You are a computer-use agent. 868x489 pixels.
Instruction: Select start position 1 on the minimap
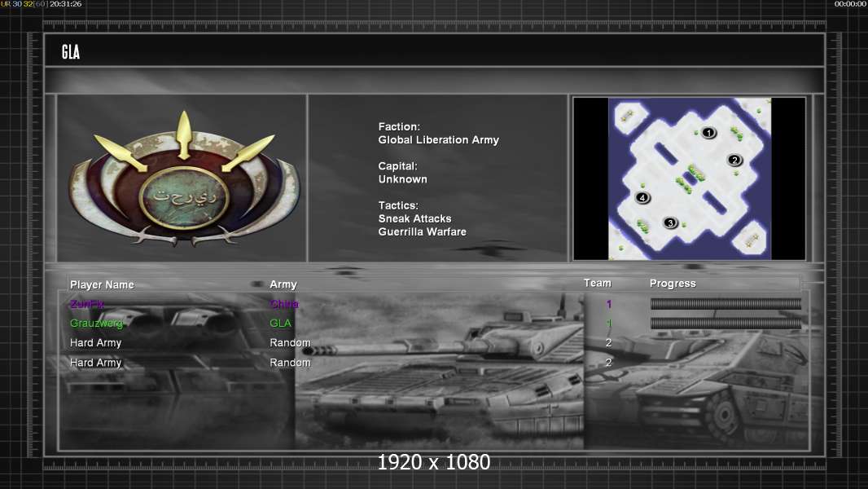point(708,132)
